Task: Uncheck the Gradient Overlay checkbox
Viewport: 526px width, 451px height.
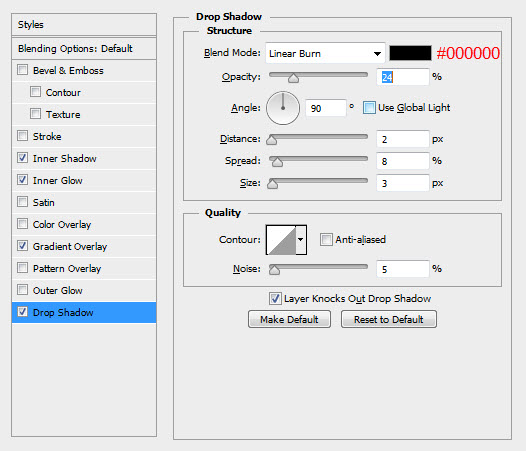Action: pos(22,246)
